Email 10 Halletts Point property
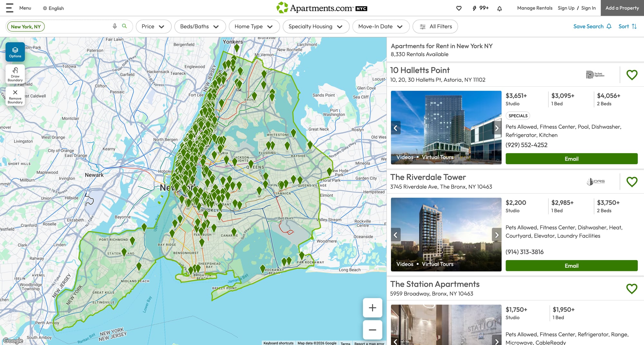This screenshot has width=644, height=345. coord(571,159)
